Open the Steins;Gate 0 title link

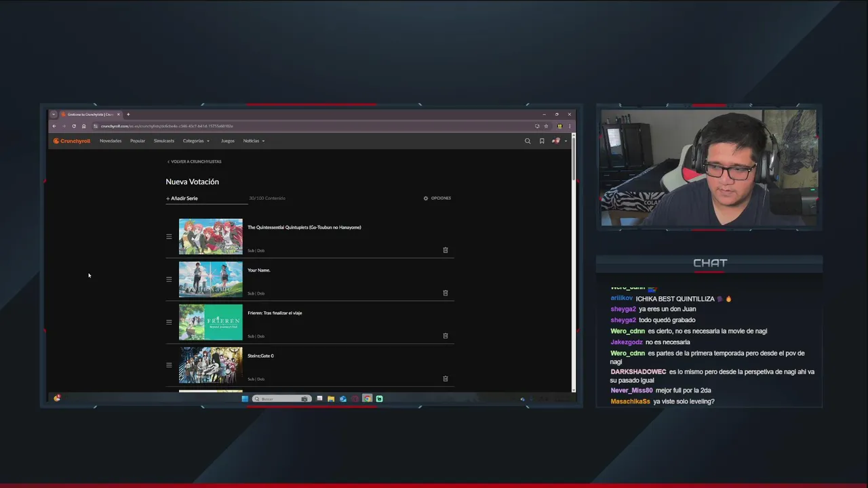(260, 356)
